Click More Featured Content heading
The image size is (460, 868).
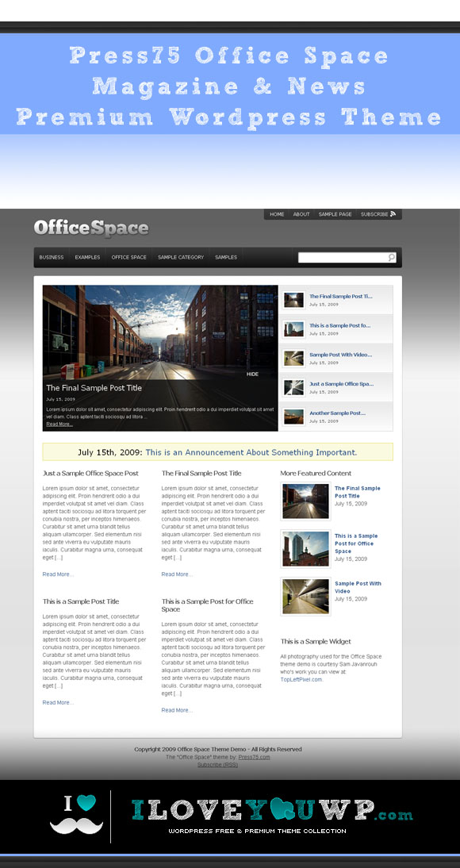point(316,474)
